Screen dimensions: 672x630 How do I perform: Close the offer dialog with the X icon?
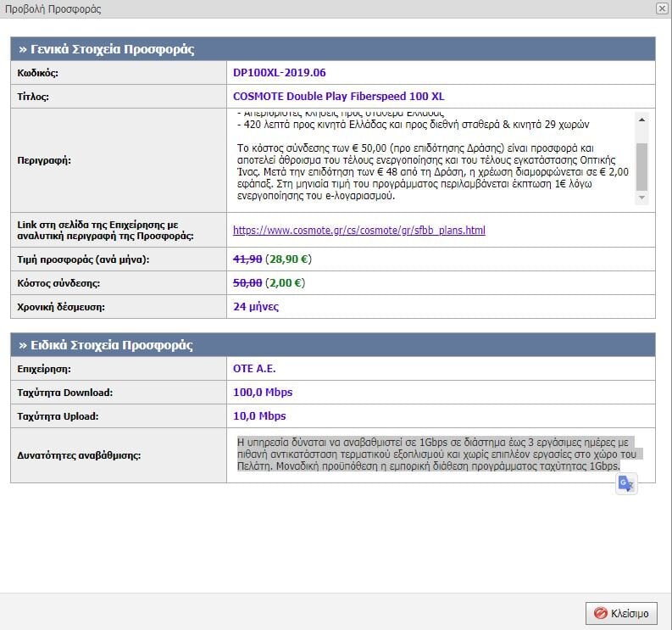coord(662,8)
